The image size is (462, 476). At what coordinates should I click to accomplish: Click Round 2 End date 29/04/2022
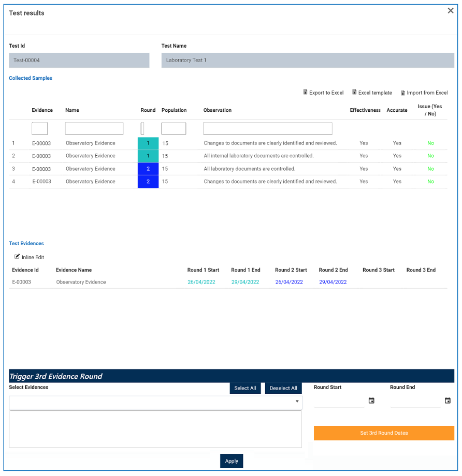pyautogui.click(x=333, y=282)
